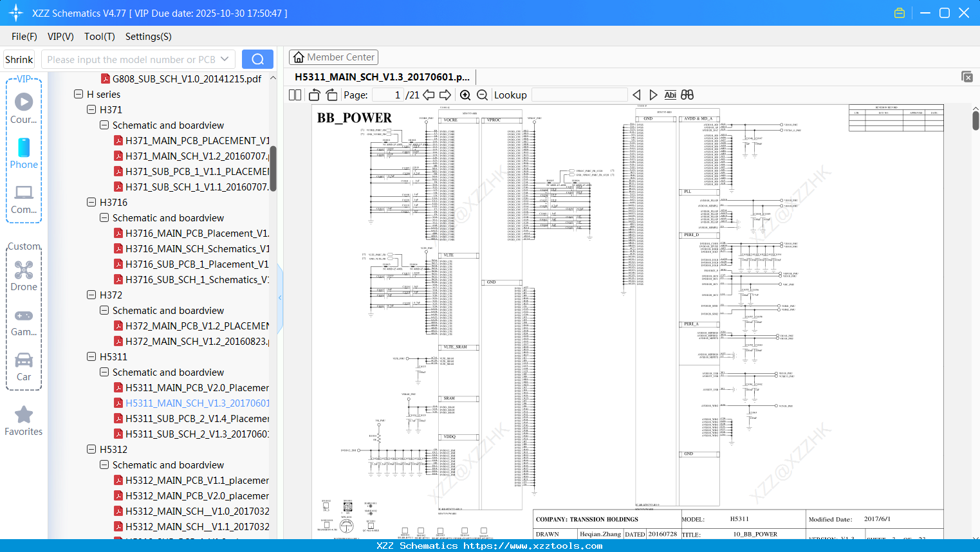Screen dimensions: 980x552
Task: Click the Shrink button
Action: pos(19,59)
